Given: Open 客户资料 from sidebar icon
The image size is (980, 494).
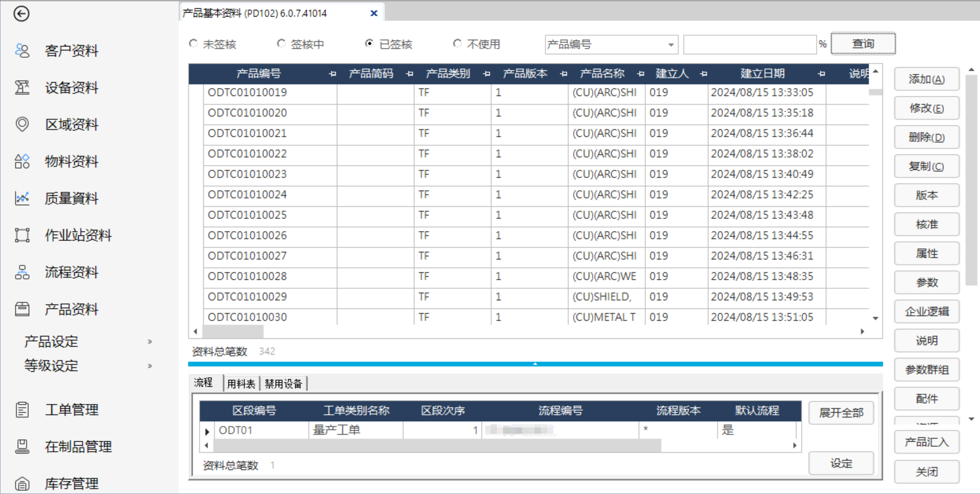Looking at the screenshot, I should click(22, 51).
